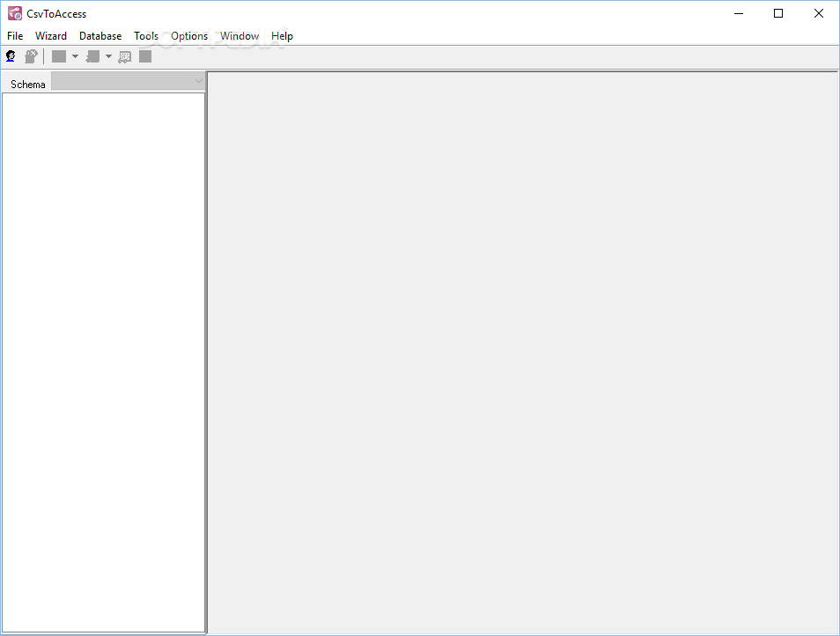Open the Options menu
The image size is (840, 636).
(x=189, y=36)
